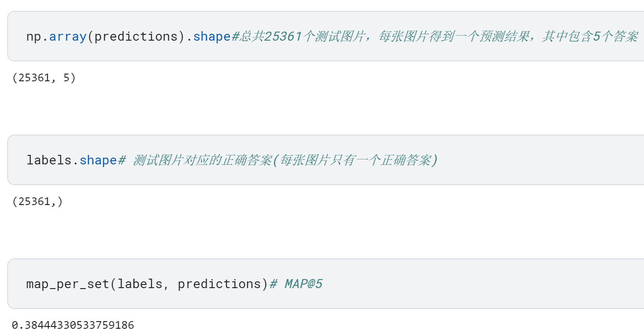The image size is (644, 336).
Task: Click the np token at start of first cell
Action: (34, 36)
